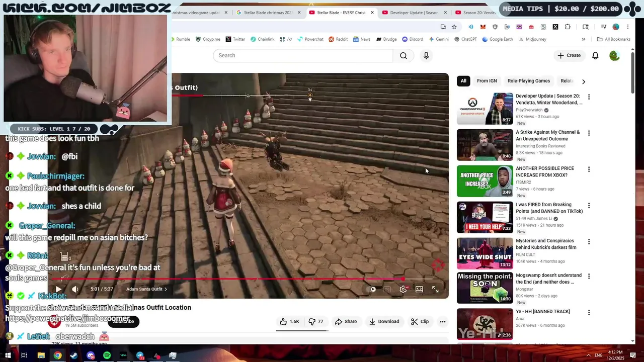Open Telegram from the taskbar
Viewport: 644px width, 362px height.
[140, 355]
